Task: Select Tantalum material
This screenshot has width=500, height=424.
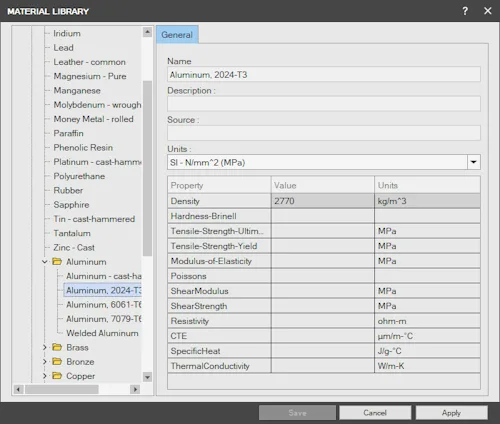Action: [72, 233]
